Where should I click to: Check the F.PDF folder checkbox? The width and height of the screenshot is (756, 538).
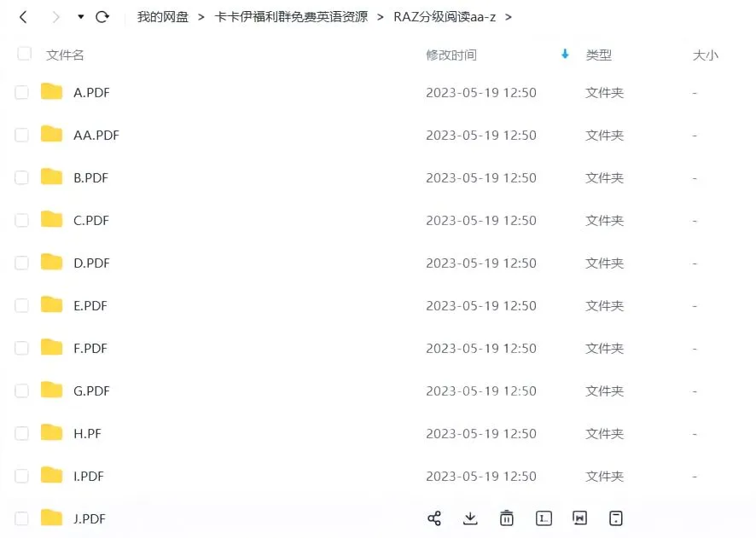pyautogui.click(x=21, y=348)
